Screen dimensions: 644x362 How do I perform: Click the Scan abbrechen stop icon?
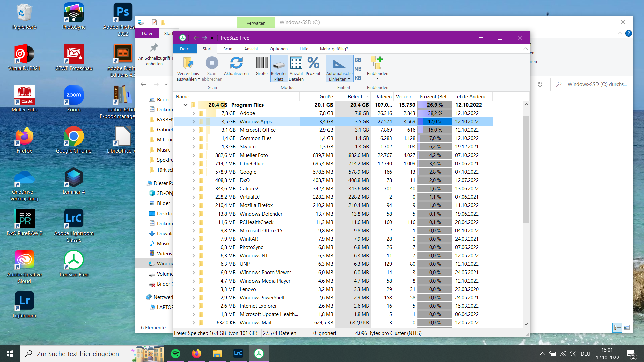click(212, 63)
